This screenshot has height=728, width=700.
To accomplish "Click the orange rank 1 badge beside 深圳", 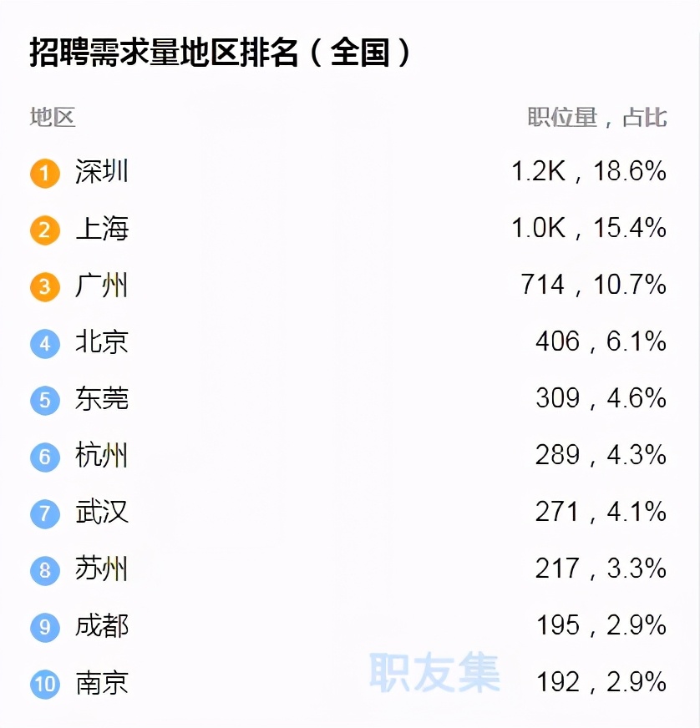I will [x=44, y=173].
